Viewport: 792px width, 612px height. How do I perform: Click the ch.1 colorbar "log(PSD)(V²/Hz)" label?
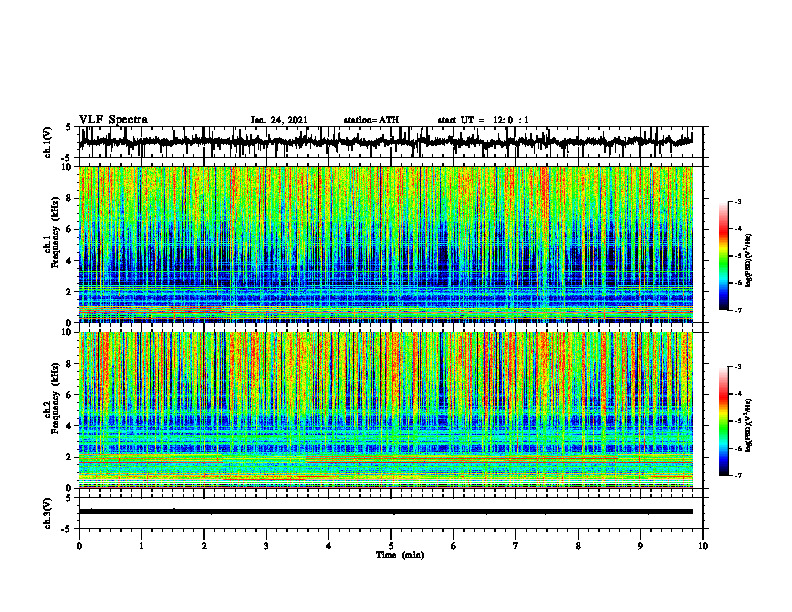tap(749, 260)
